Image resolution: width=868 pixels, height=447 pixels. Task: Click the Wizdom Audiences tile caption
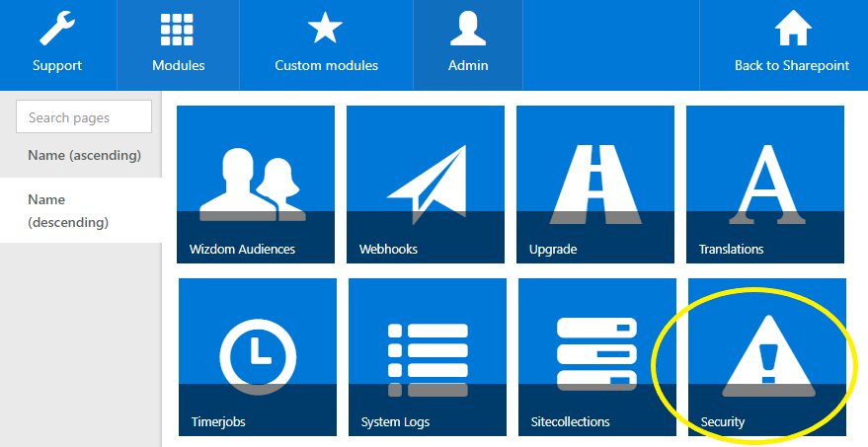(x=243, y=250)
